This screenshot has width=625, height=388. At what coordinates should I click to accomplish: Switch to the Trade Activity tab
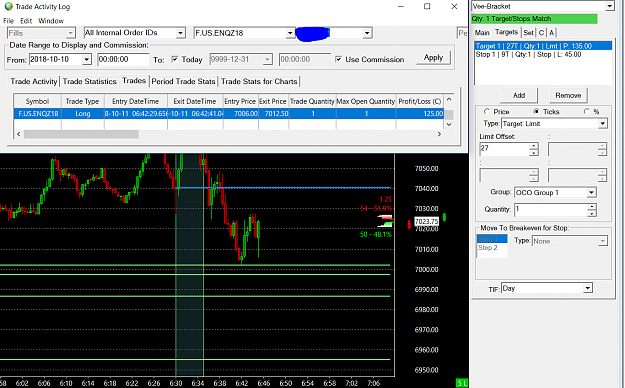33,81
